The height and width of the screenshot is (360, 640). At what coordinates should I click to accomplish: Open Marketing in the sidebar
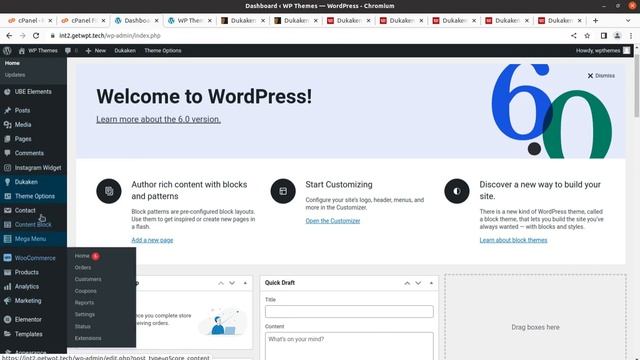(x=28, y=301)
